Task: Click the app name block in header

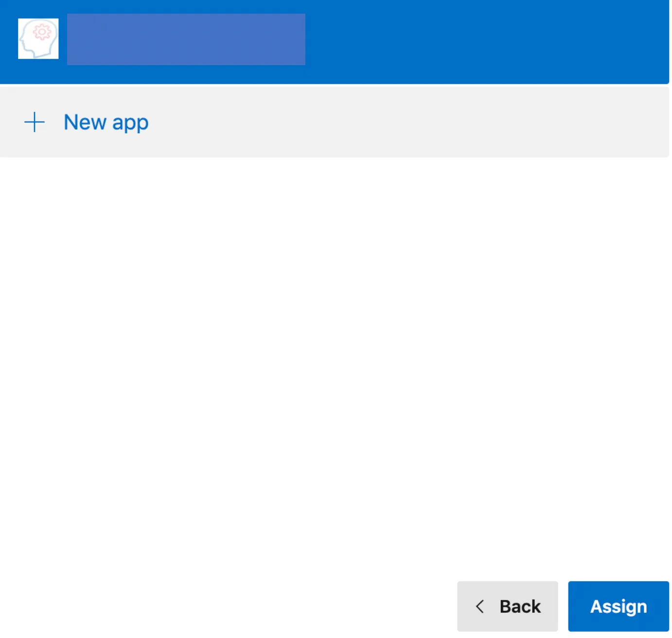Action: point(186,39)
